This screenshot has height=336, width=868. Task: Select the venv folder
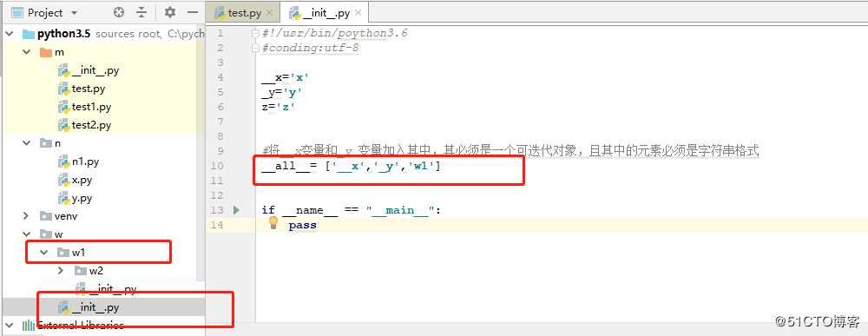[66, 216]
